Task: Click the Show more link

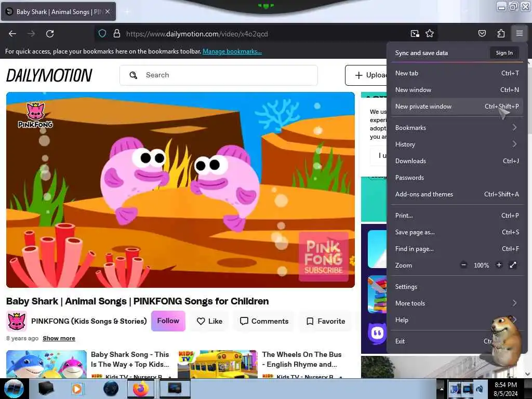Action: [59, 338]
